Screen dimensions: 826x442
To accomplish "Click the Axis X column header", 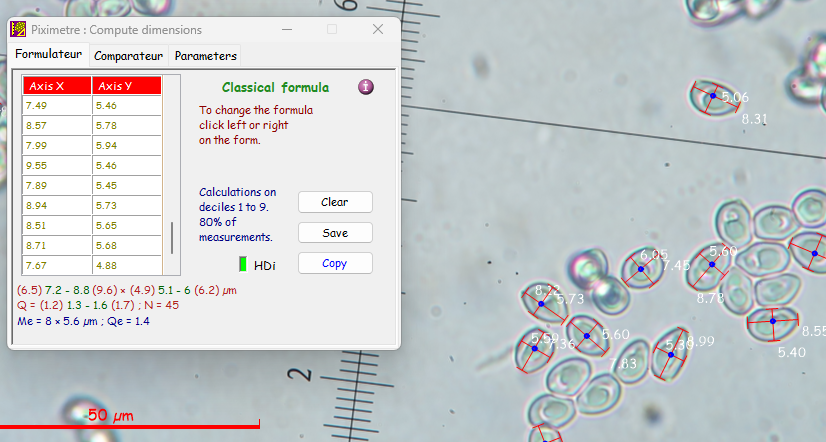I will (x=57, y=86).
